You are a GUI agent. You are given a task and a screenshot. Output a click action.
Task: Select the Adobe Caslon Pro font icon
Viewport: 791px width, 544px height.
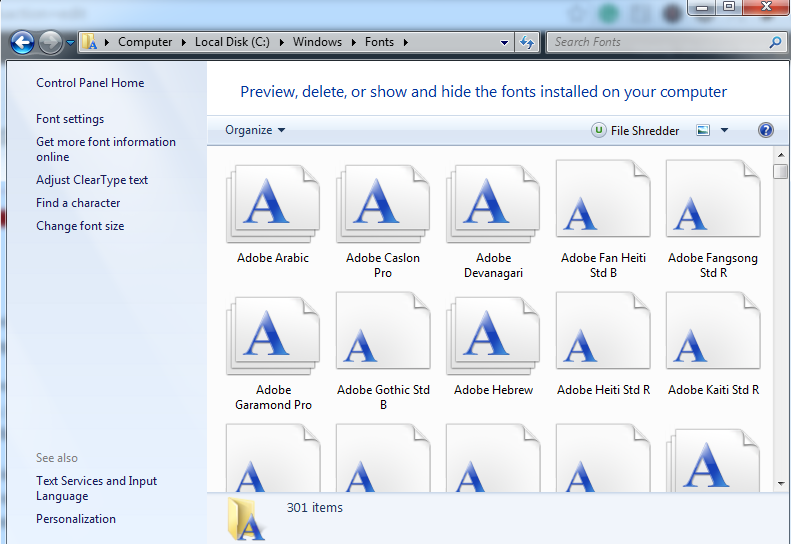tap(383, 203)
